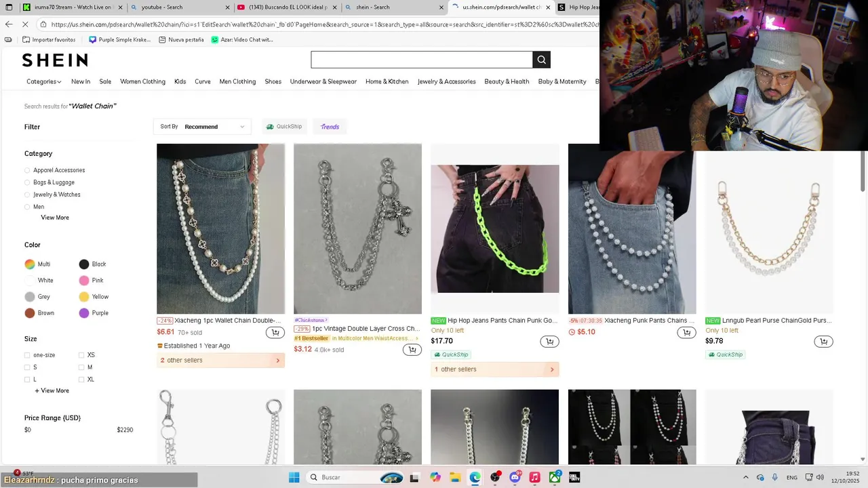868x488 pixels.
Task: Open Microsoft Edge taskbar icon
Action: click(475, 477)
